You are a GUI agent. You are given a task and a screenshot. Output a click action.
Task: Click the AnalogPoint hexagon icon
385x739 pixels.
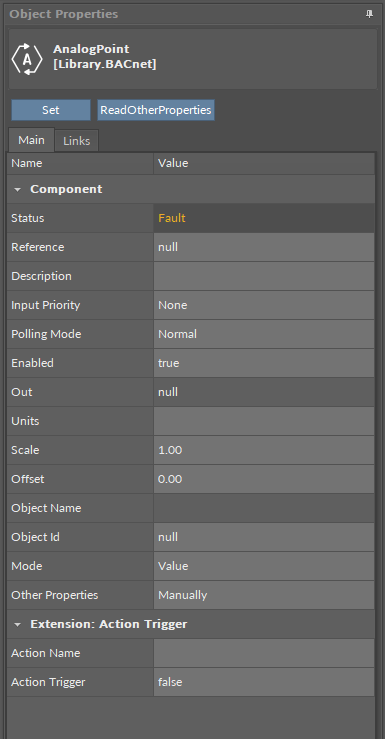(x=27, y=59)
